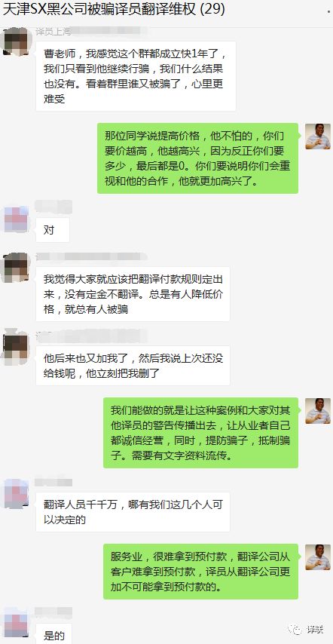Select the 没有定金不翻译 message bubble
This screenshot has width=333, height=644.
coord(133,294)
